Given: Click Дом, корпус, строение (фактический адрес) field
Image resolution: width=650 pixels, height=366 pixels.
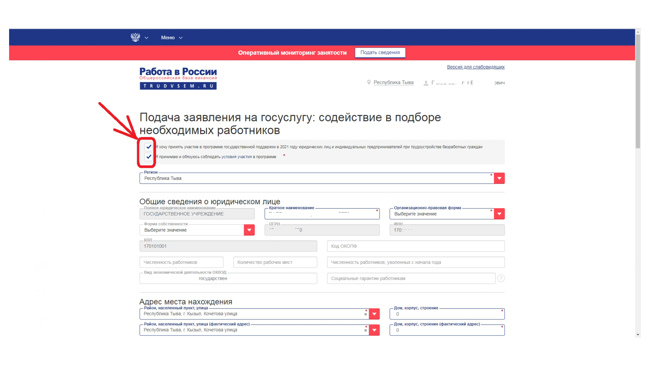Looking at the screenshot, I should point(447,330).
